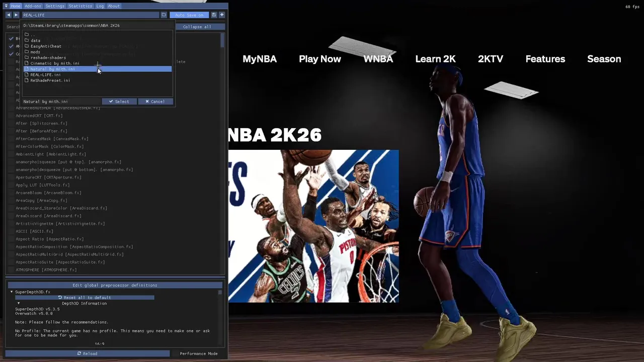Toggle the Auto Save on button
The image size is (644, 362).
click(189, 15)
